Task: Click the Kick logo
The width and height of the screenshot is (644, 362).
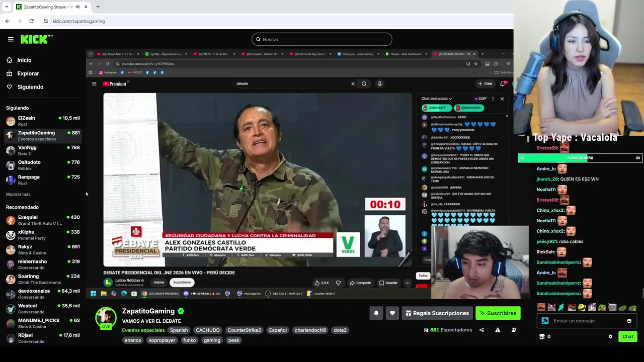Action: coord(36,39)
